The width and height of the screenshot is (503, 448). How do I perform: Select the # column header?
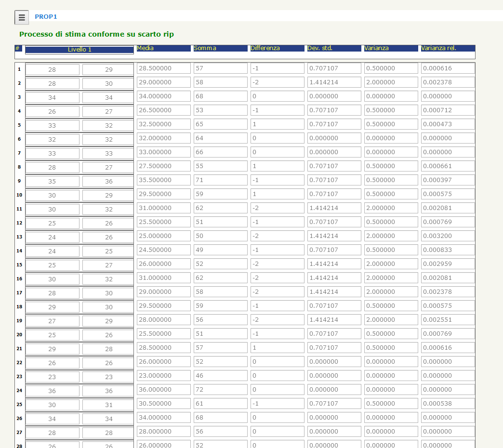pyautogui.click(x=17, y=48)
